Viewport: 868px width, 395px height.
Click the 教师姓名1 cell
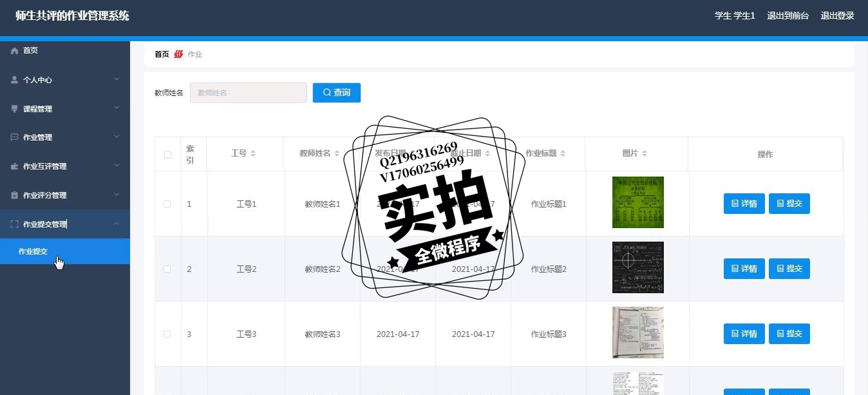point(323,204)
